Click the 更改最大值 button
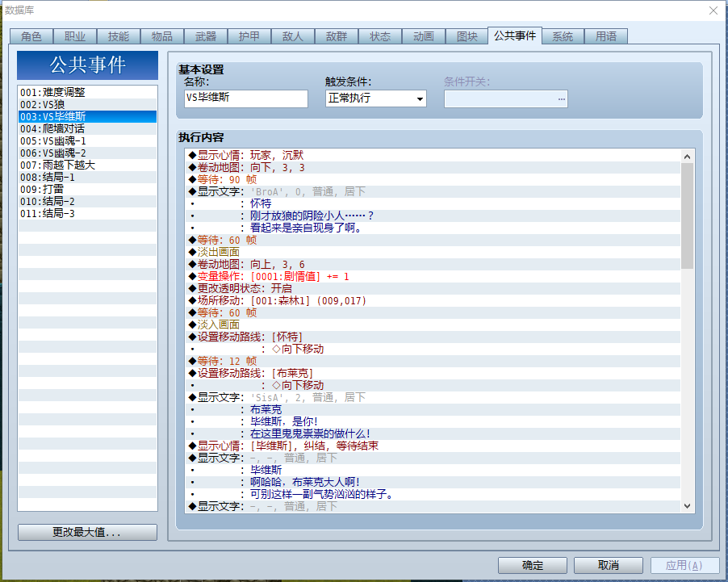Screen dimensions: 728x582 pyautogui.click(x=87, y=532)
